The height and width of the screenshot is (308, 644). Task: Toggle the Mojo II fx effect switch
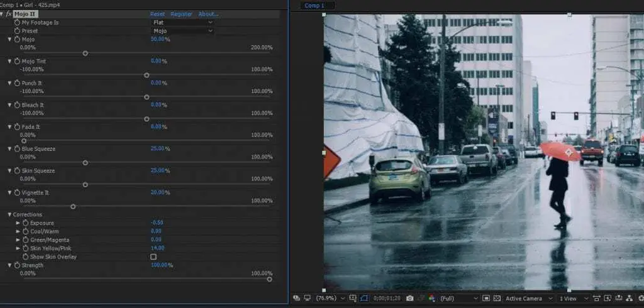click(9, 14)
